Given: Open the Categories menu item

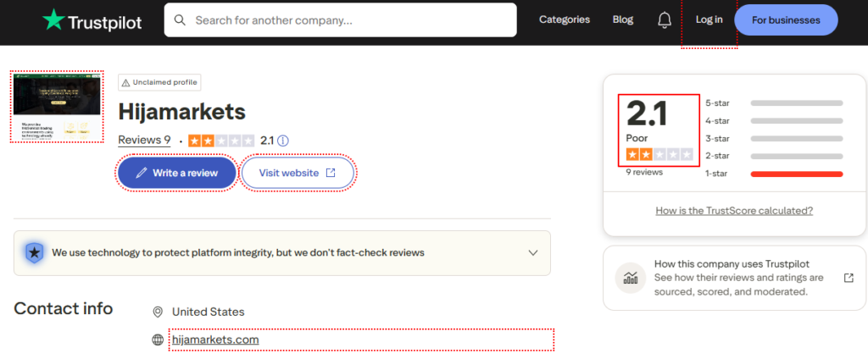Looking at the screenshot, I should coord(565,19).
